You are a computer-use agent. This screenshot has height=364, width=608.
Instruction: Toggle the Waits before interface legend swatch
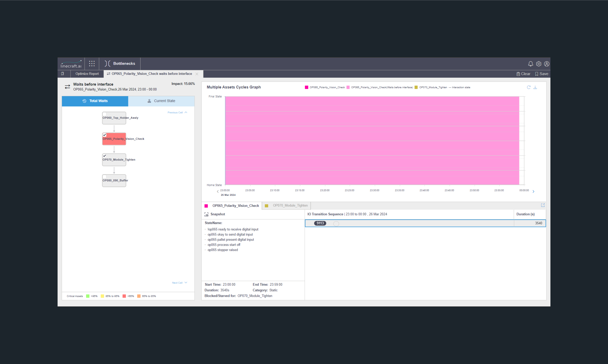[348, 87]
